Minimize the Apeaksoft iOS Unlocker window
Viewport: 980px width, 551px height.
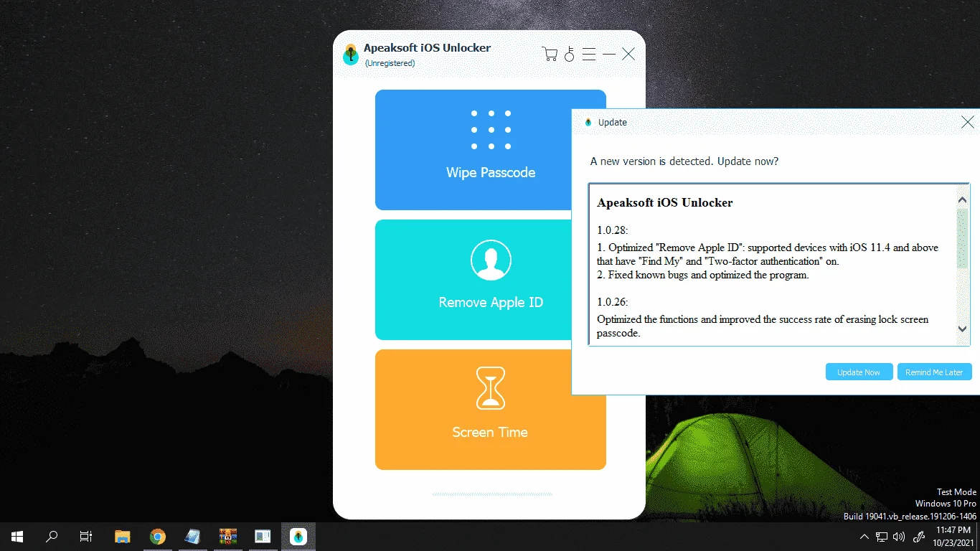[609, 54]
